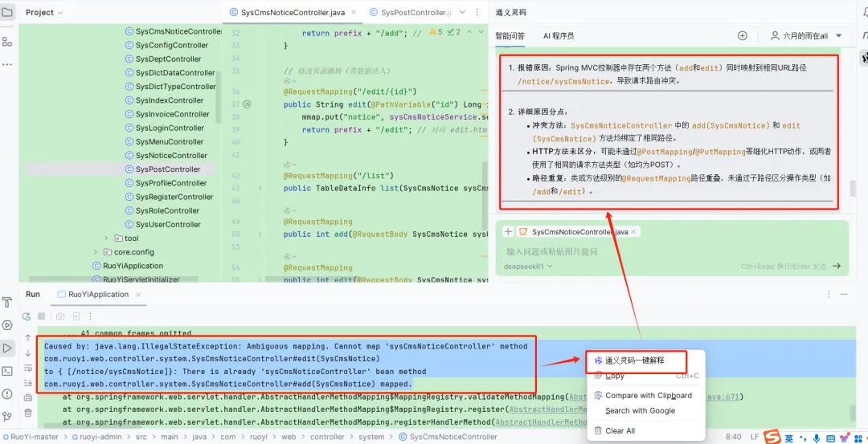The height and width of the screenshot is (444, 868).
Task: Expand the tool folder in project tree
Action: [x=106, y=238]
